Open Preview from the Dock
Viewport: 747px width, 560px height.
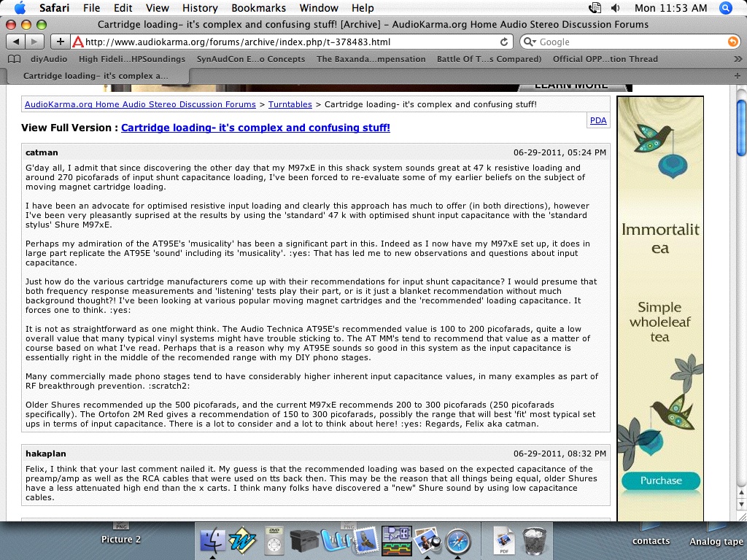point(427,540)
